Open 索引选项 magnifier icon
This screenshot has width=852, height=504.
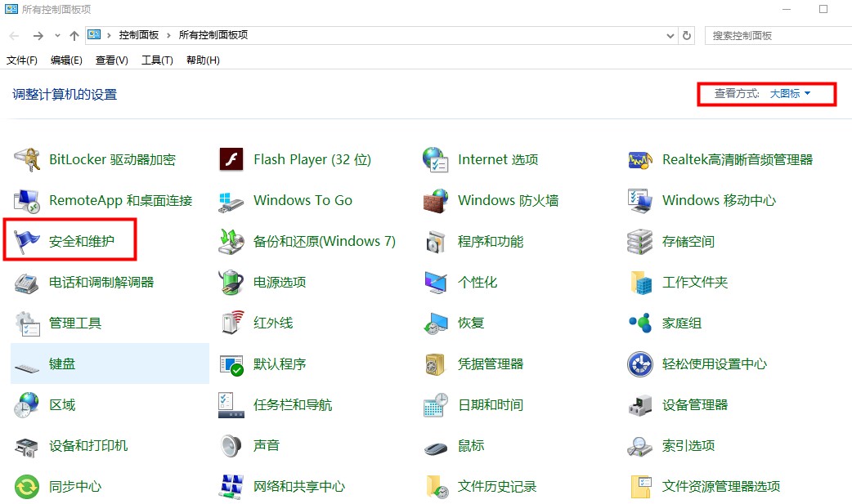(639, 447)
